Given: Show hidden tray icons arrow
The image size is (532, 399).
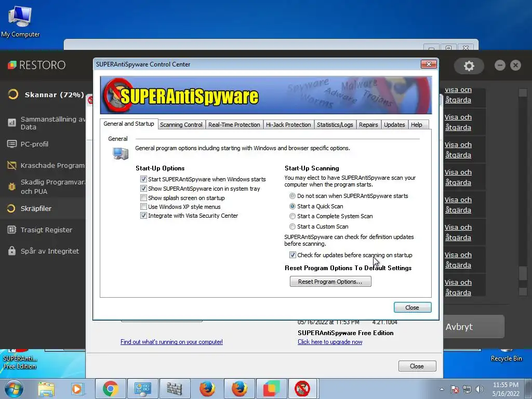Looking at the screenshot, I should point(442,389).
